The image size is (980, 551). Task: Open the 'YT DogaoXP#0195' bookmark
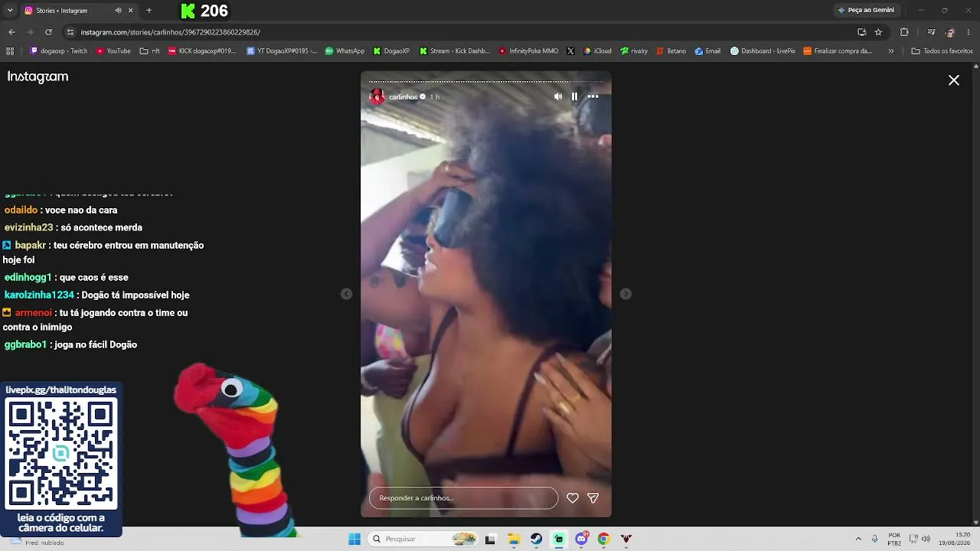click(x=282, y=51)
